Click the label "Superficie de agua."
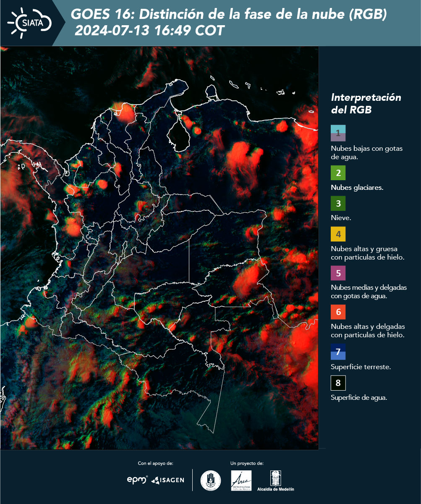421x504 pixels. point(359,398)
